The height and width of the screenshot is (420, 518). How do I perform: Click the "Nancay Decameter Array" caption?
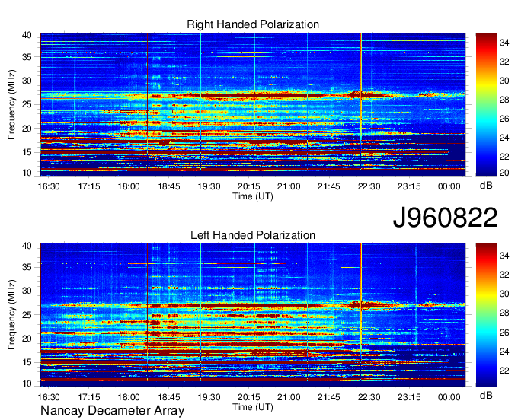[112, 410]
